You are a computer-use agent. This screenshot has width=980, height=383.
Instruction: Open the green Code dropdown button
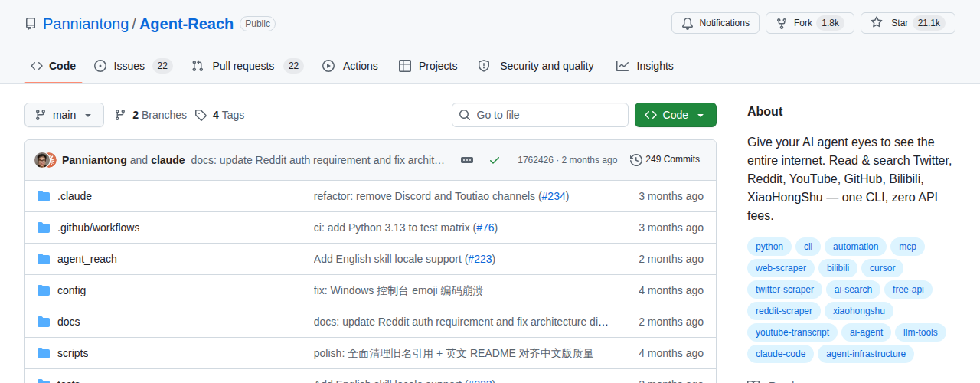[675, 115]
